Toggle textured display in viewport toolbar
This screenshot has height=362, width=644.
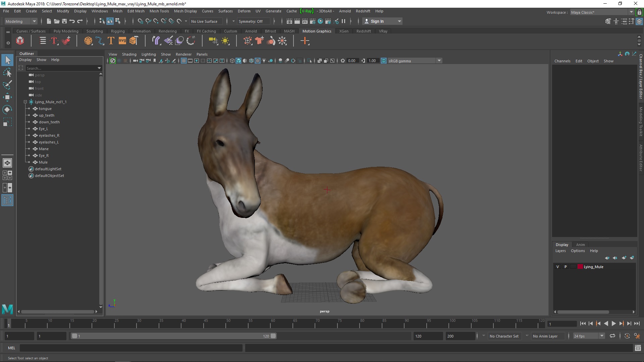pos(258,61)
